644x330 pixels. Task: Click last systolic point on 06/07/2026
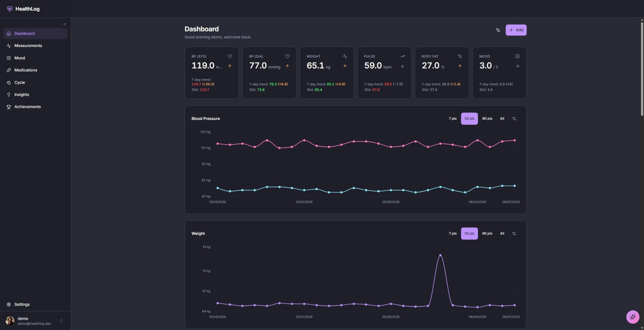(x=515, y=141)
